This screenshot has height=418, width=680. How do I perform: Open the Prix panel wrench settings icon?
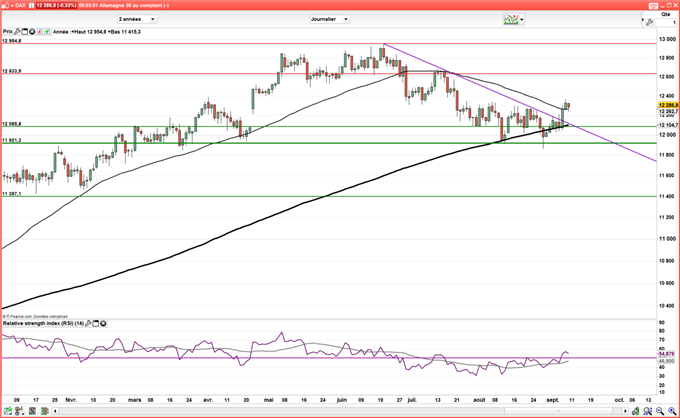pos(17,32)
